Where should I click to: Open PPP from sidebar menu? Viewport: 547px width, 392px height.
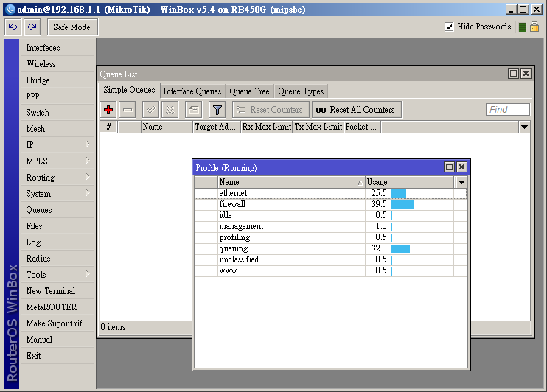58,97
